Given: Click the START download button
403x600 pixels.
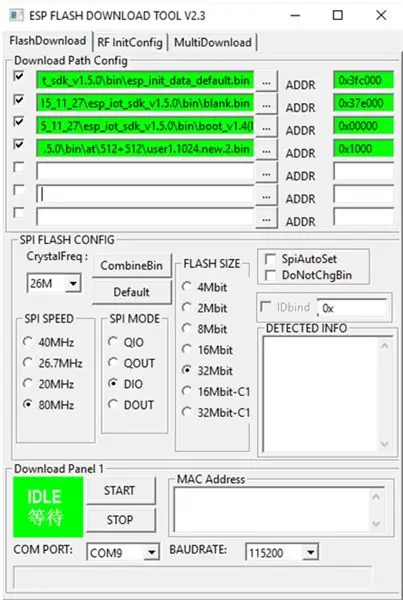Looking at the screenshot, I should click(120, 491).
